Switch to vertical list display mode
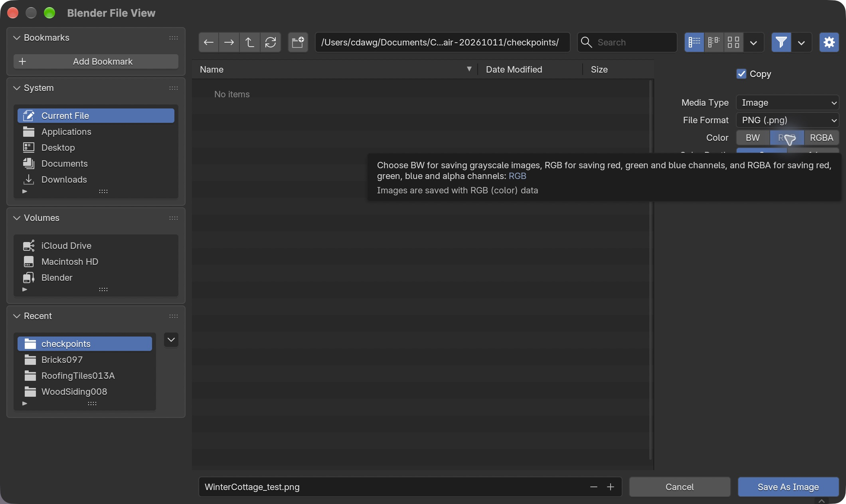Viewport: 846px width, 504px height. pos(694,42)
